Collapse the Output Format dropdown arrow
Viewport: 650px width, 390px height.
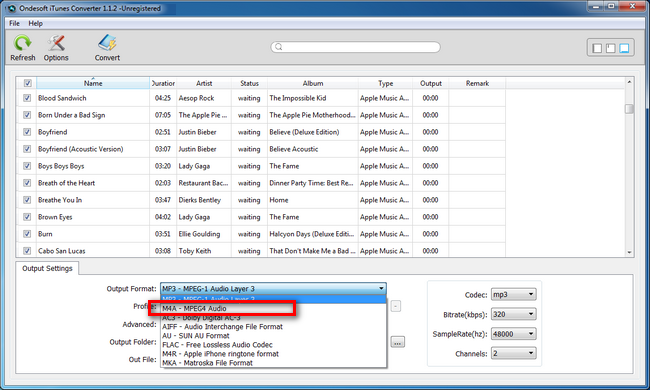point(381,288)
